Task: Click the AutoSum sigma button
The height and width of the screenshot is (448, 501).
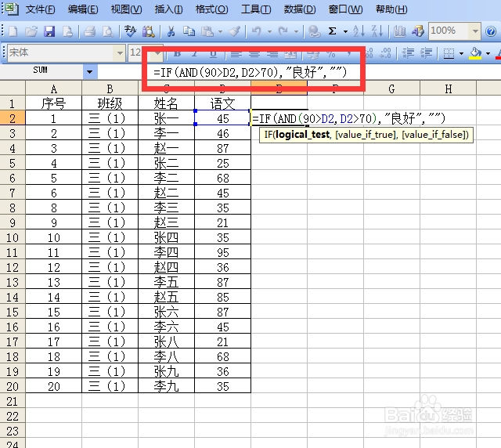Action: [x=332, y=31]
